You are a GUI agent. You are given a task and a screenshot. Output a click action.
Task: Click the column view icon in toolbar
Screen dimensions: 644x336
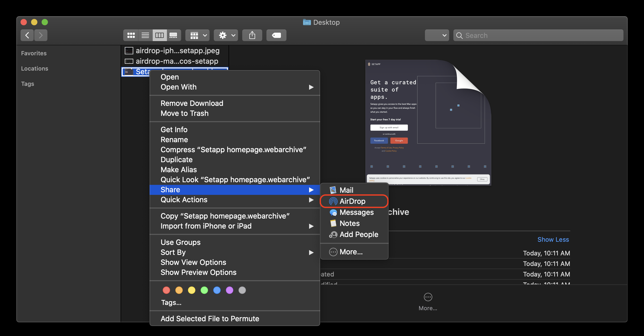click(159, 35)
